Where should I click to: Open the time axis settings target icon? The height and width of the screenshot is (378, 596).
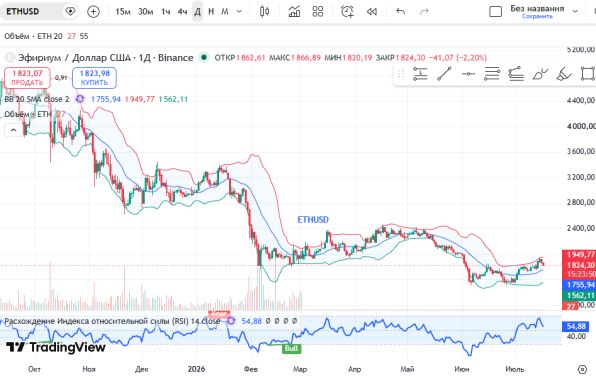(x=582, y=369)
